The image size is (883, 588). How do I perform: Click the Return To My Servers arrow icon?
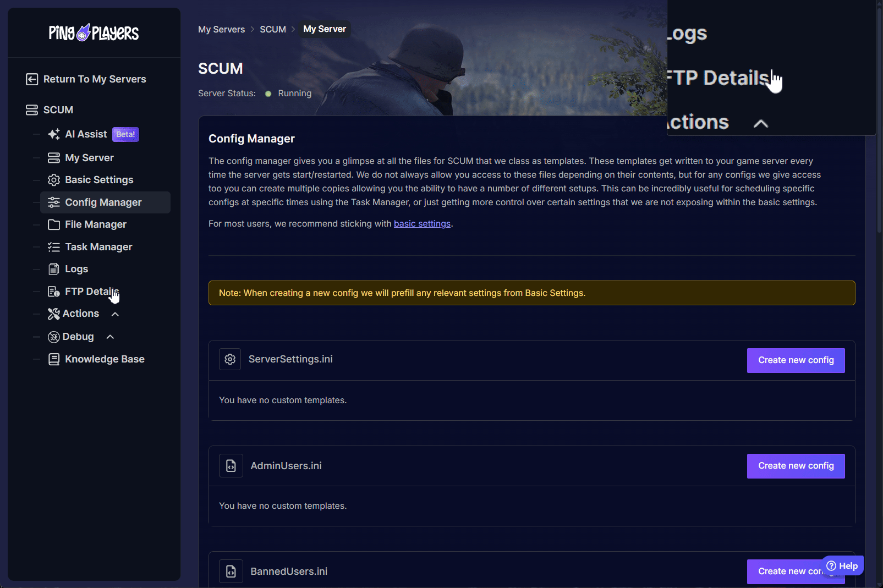(x=32, y=79)
